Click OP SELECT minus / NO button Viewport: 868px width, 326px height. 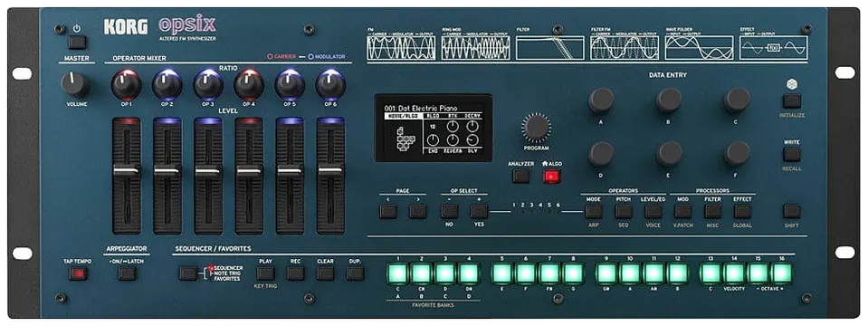(x=450, y=211)
